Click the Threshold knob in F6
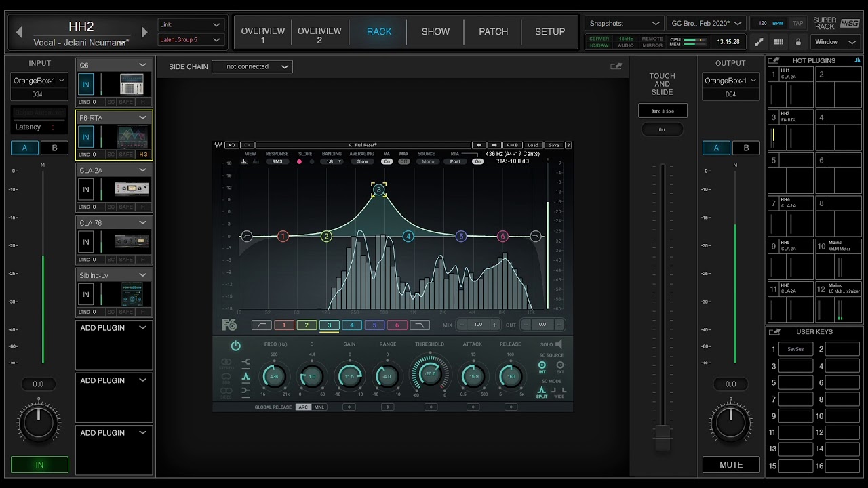 click(x=430, y=373)
